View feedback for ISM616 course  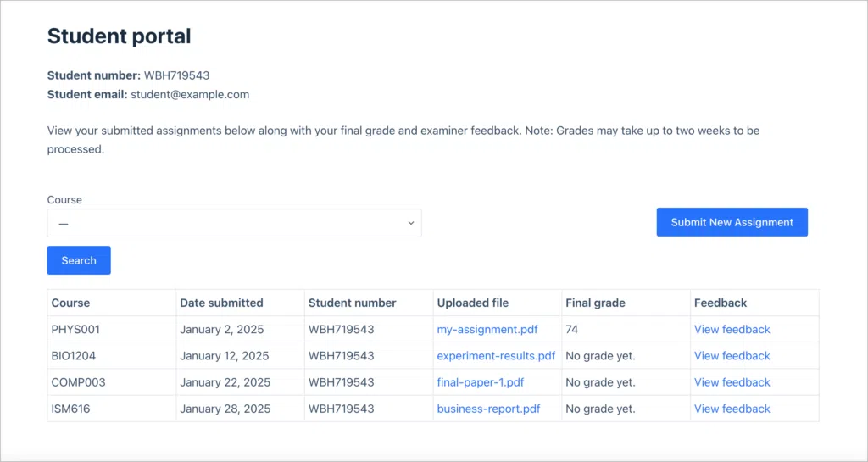[x=732, y=409]
